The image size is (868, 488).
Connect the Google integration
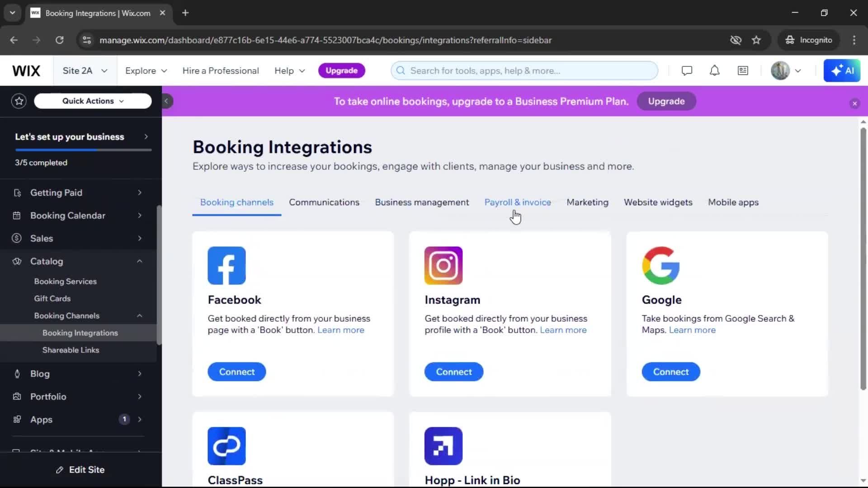[671, 372]
